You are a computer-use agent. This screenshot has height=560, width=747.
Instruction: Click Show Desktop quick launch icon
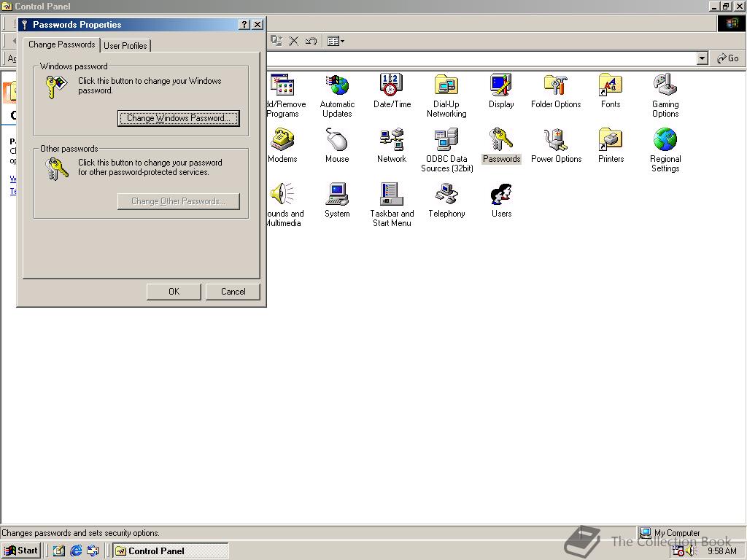pyautogui.click(x=58, y=551)
